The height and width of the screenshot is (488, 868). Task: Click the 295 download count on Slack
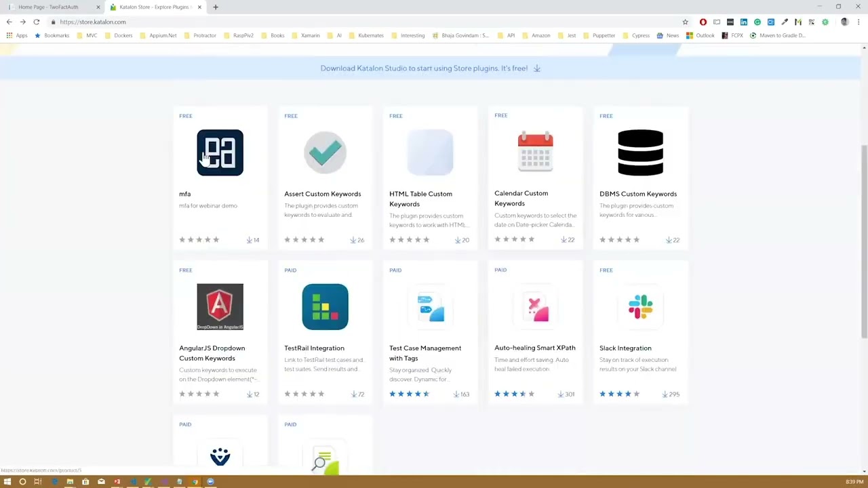coord(670,394)
